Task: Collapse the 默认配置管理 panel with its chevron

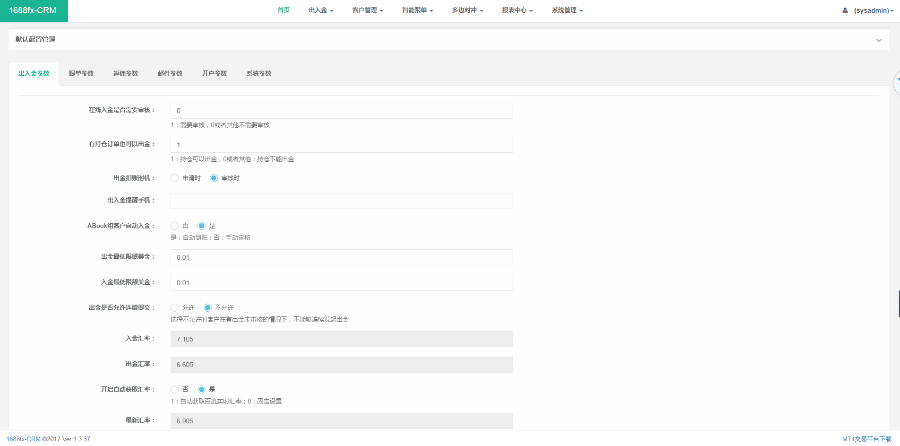Action: (878, 40)
